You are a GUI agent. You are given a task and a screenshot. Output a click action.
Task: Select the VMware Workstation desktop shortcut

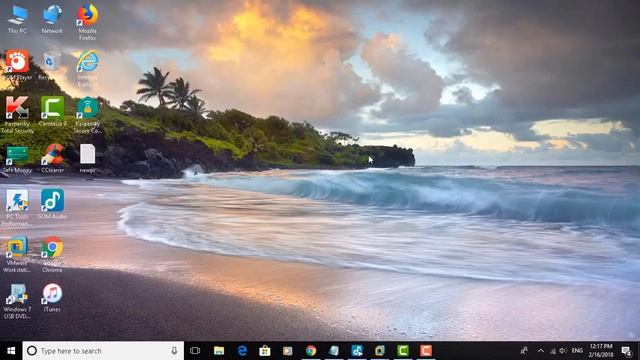(x=17, y=255)
